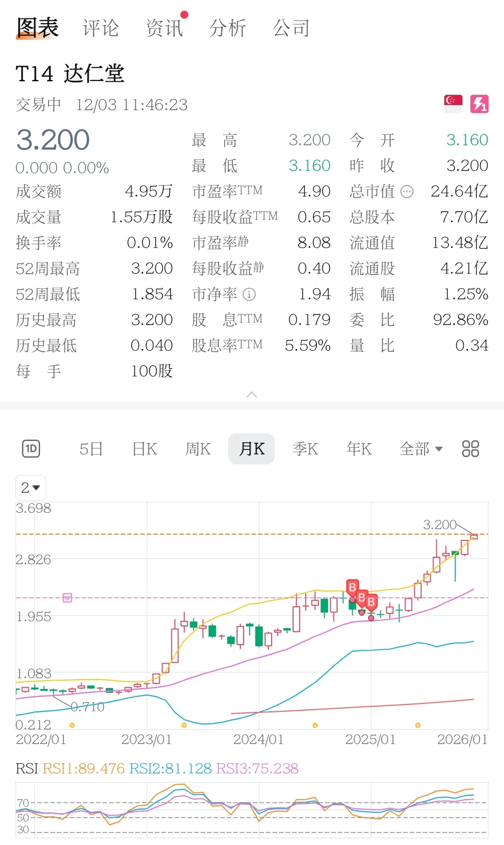Tap the RSI1:89.476 value
Screen dimensions: 504x845
(84, 768)
